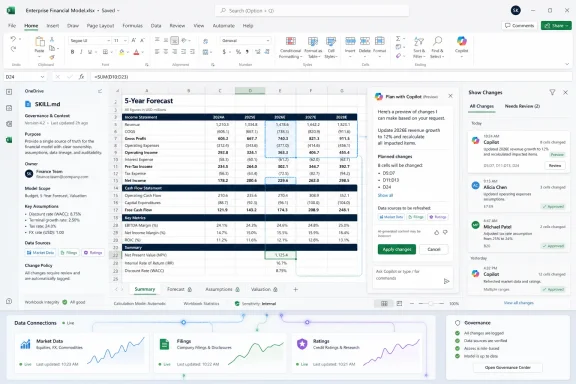Open the font name dropdown
The width and height of the screenshot is (576, 384).
108,41
